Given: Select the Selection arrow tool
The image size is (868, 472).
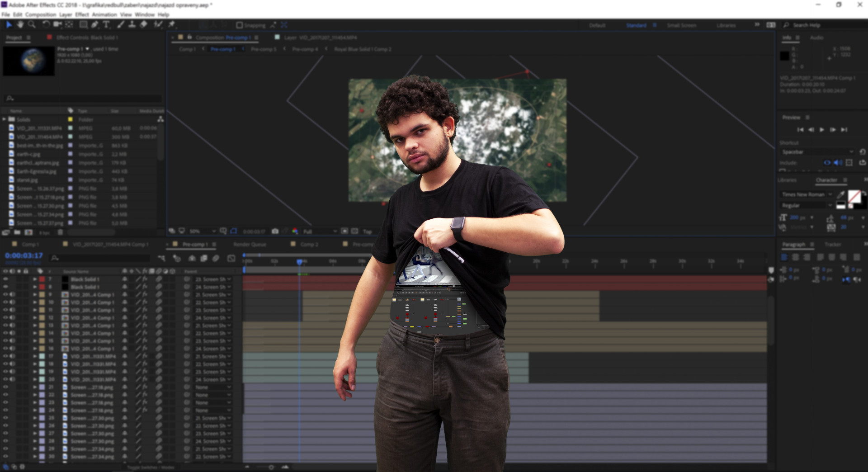Looking at the screenshot, I should (x=9, y=24).
